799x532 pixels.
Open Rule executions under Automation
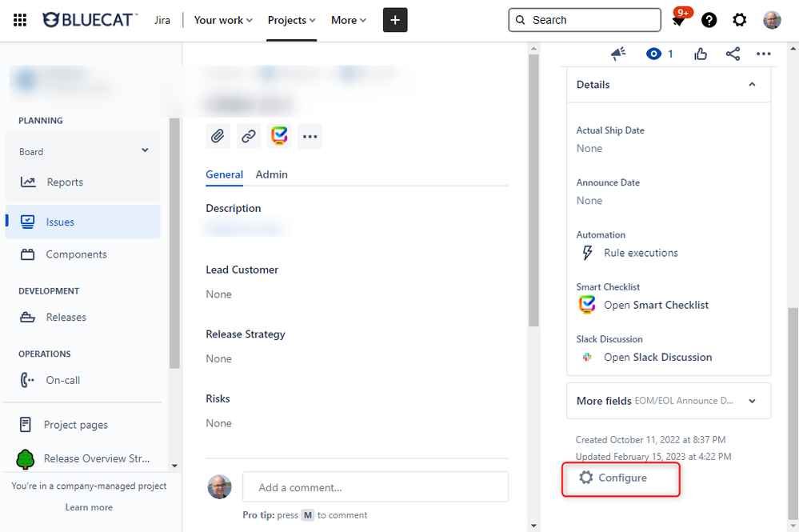click(x=641, y=253)
